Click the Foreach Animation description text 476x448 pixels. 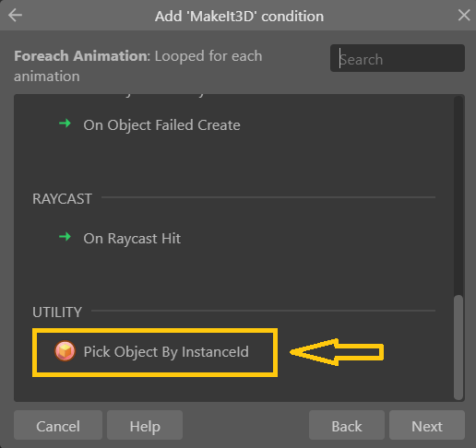[x=138, y=66]
